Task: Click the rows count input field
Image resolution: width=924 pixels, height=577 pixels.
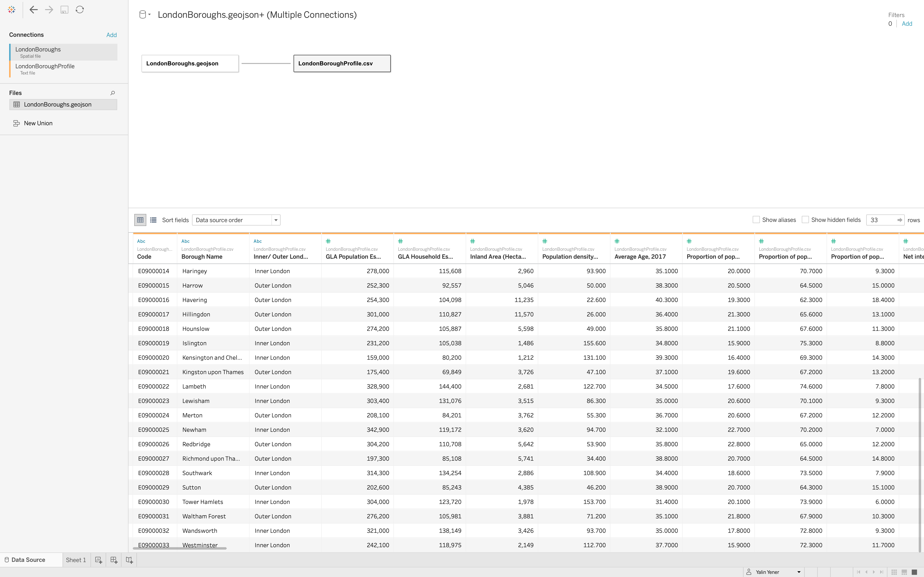Action: point(881,220)
